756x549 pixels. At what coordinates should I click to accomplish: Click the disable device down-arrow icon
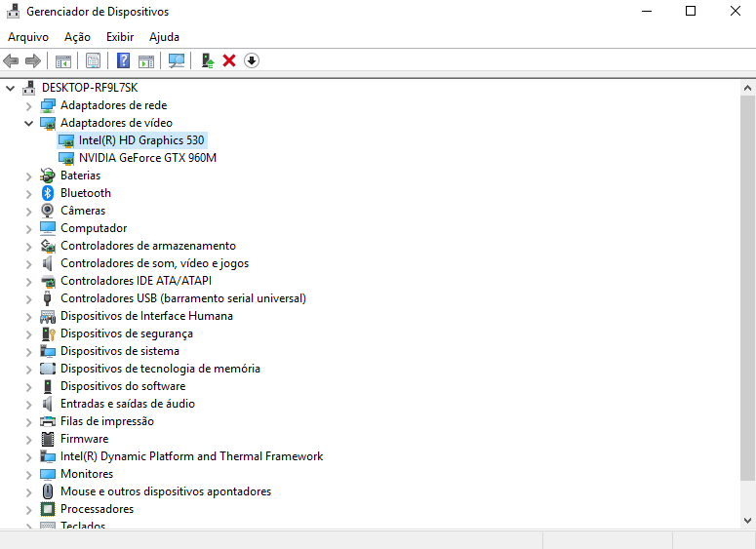click(252, 60)
